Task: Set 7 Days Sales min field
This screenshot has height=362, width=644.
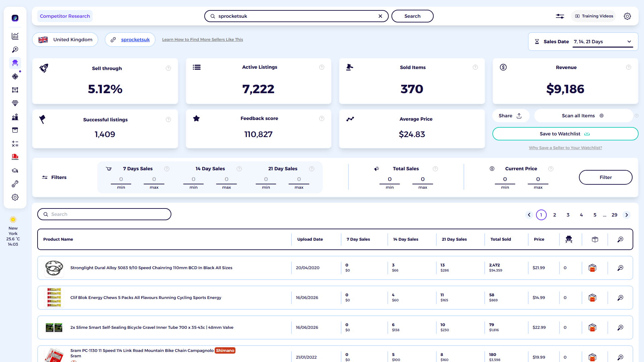Action: click(121, 179)
